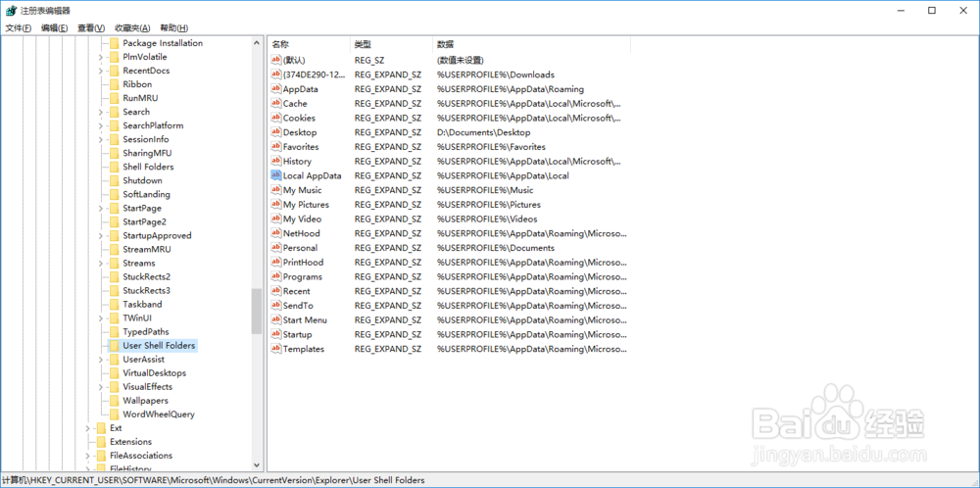This screenshot has width=980, height=488.
Task: Click the string value icon beside History
Action: coord(276,162)
